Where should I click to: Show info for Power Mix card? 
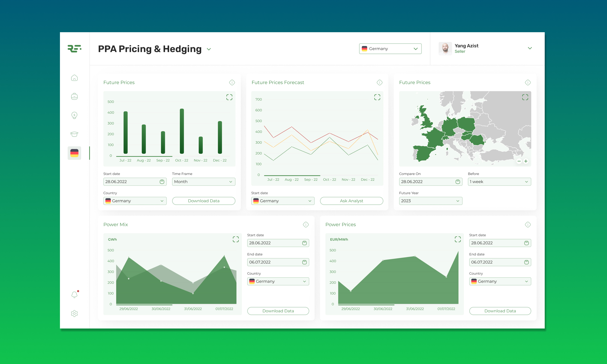[306, 225]
